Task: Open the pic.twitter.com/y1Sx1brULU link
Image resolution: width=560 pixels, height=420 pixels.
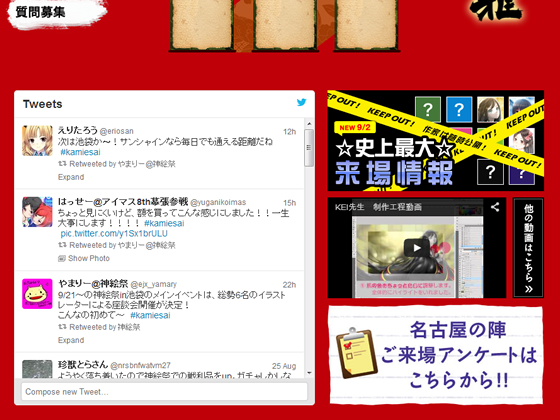Action: (114, 234)
